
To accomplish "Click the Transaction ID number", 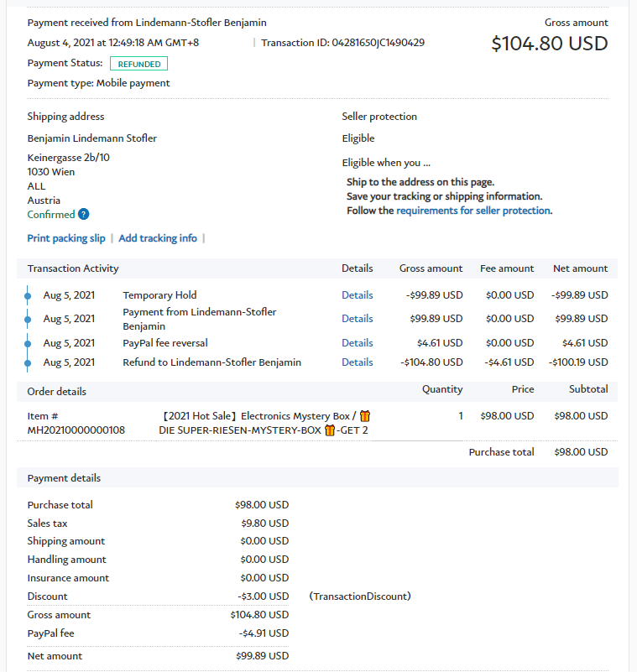I will 378,43.
